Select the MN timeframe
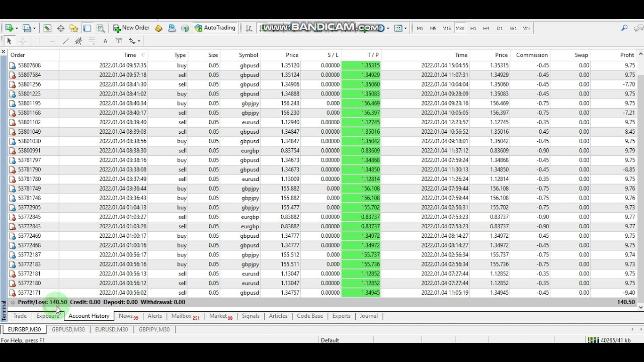Viewport: 644px width, 362px height. point(526,29)
